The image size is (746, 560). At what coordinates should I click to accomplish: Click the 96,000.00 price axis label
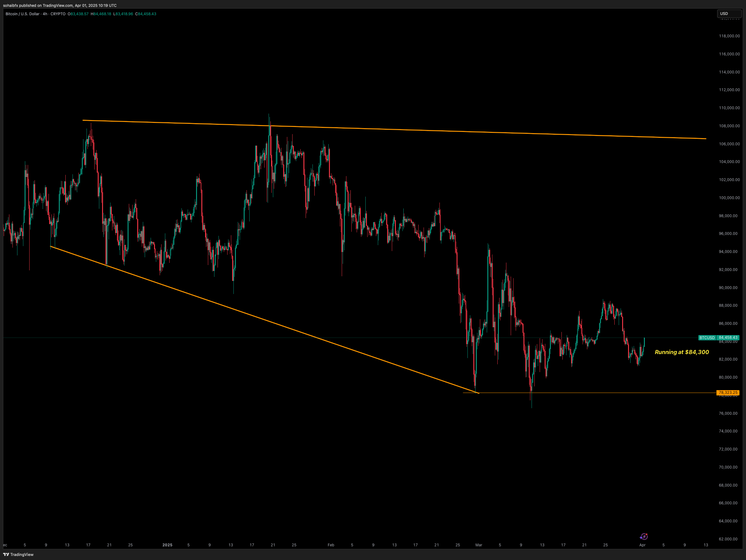(x=728, y=234)
